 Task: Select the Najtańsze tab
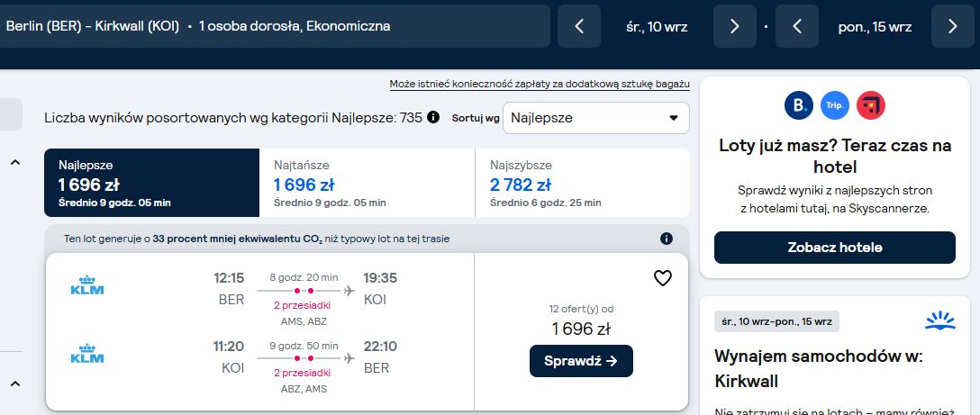click(367, 183)
